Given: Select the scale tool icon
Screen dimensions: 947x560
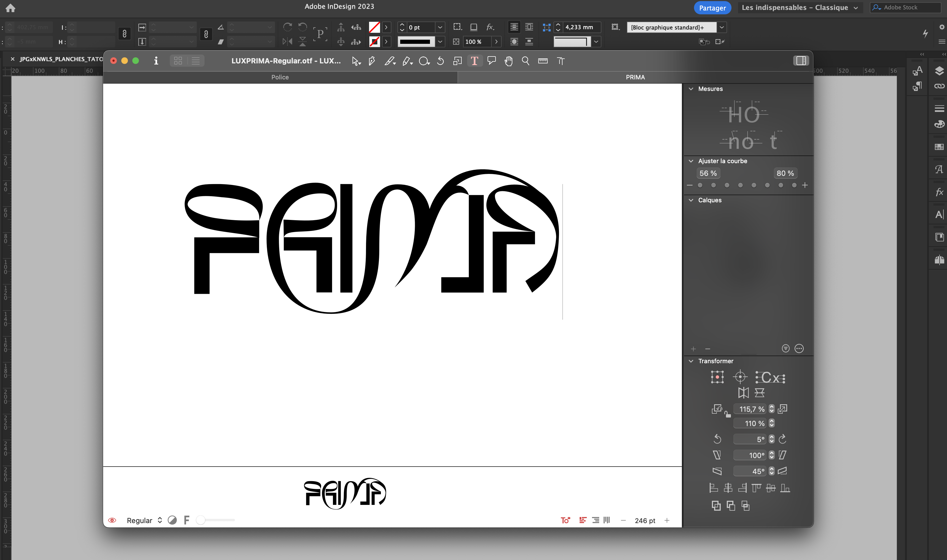Looking at the screenshot, I should click(457, 61).
